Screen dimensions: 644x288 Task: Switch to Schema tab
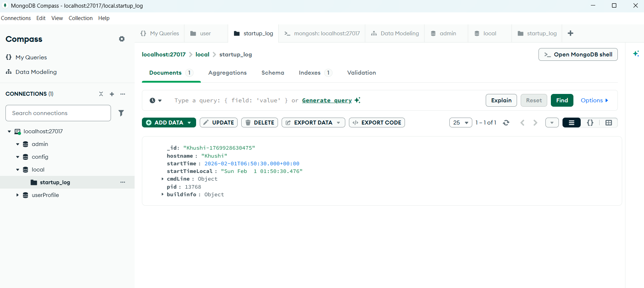point(273,73)
